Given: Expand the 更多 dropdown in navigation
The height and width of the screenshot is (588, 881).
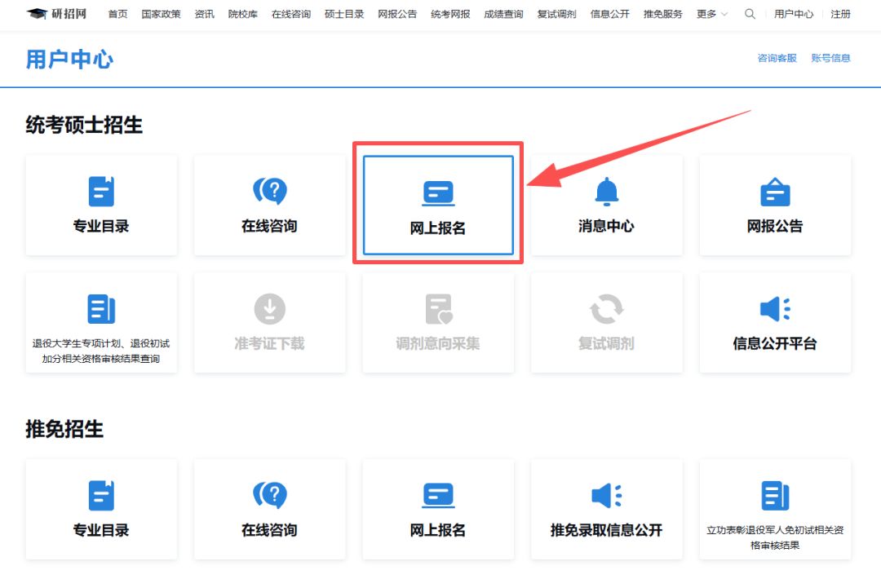Looking at the screenshot, I should tap(712, 14).
